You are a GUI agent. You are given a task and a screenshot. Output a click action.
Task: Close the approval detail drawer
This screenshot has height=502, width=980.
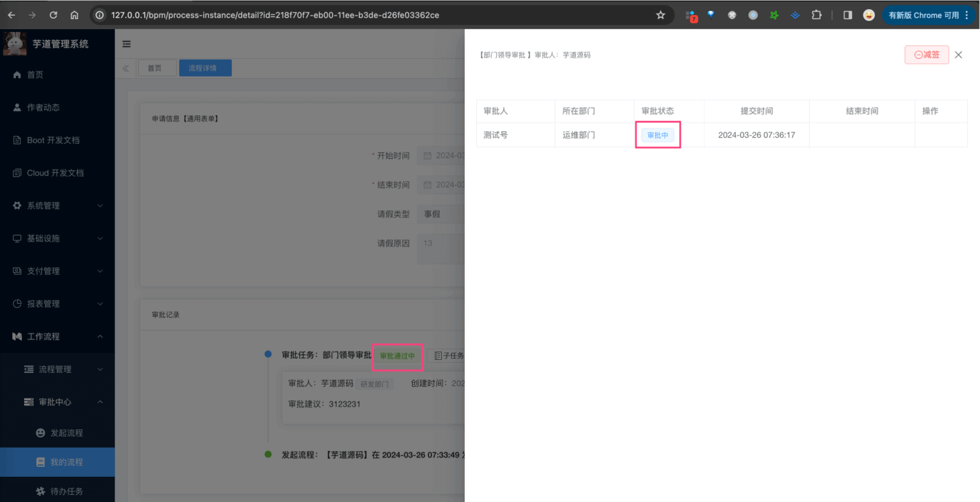(x=958, y=54)
